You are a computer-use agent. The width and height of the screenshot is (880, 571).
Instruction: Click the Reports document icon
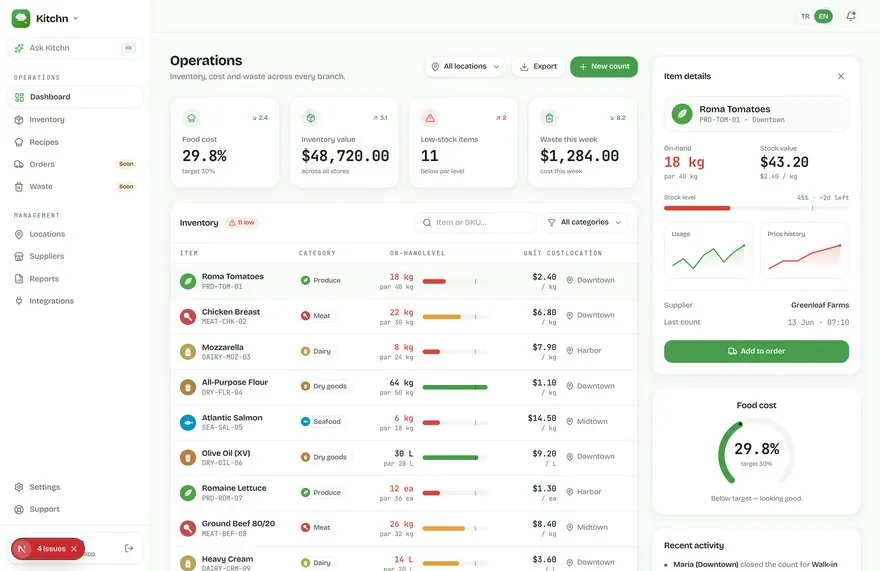pyautogui.click(x=19, y=278)
